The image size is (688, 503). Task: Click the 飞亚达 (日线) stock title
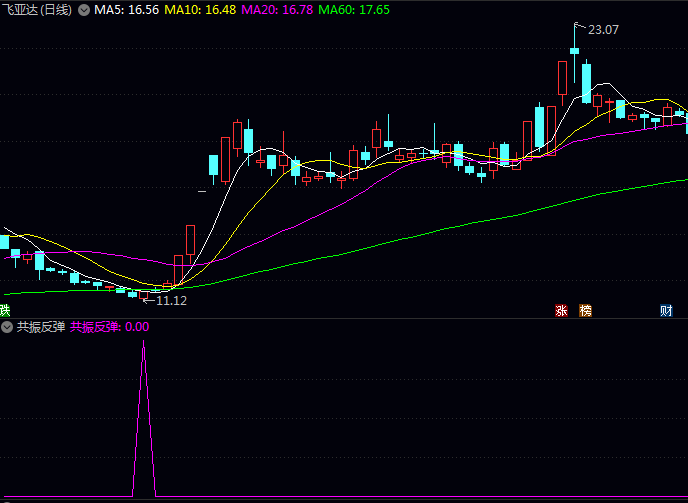click(x=37, y=9)
